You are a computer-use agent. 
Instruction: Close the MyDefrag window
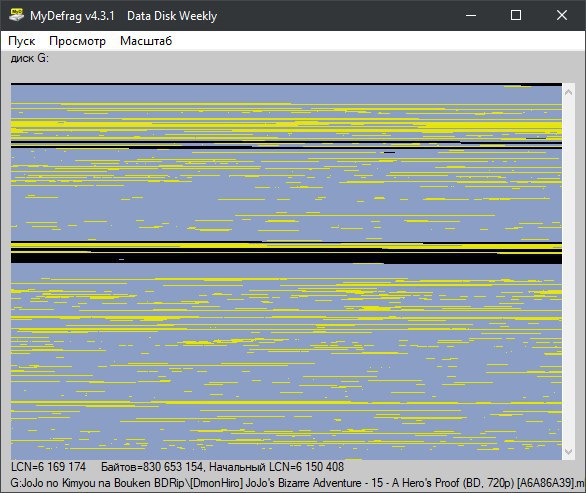(562, 15)
